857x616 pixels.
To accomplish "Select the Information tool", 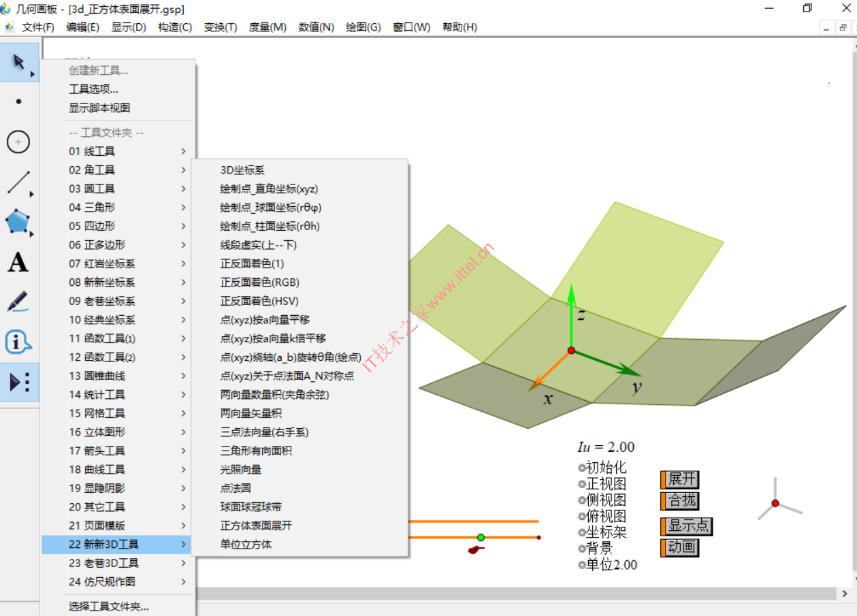I will [x=18, y=342].
